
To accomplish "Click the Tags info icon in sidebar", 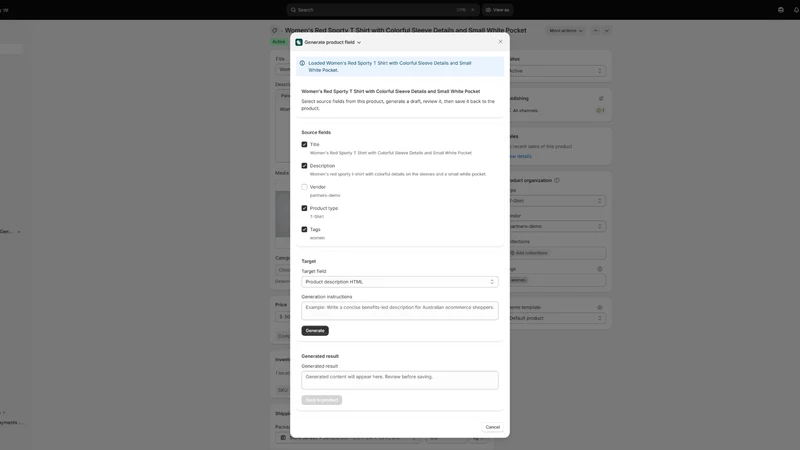I will pyautogui.click(x=599, y=269).
